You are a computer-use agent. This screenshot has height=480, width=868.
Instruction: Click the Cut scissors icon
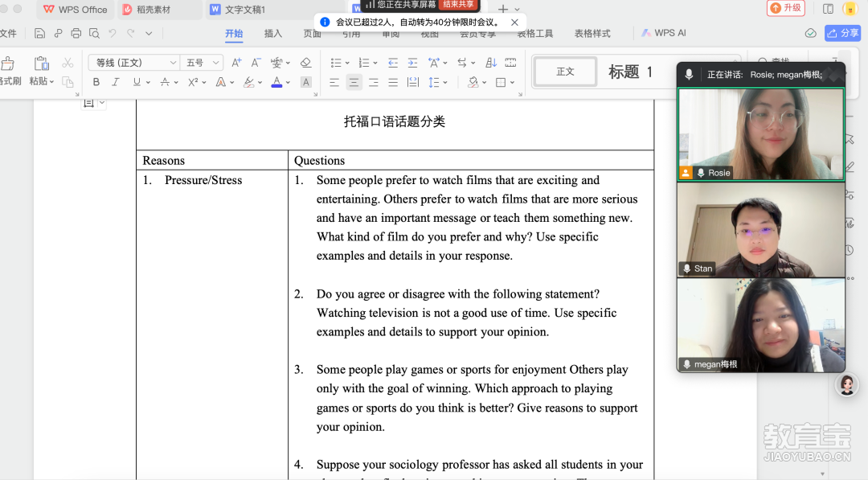68,63
